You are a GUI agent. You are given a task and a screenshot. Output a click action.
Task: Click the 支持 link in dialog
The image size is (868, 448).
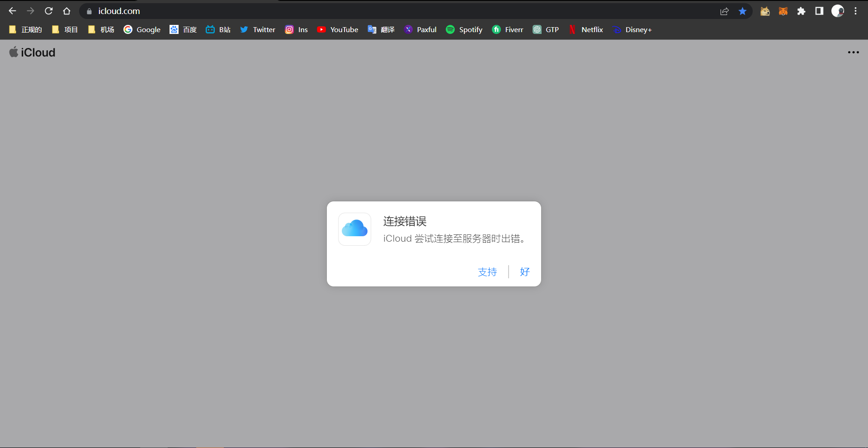[487, 272]
